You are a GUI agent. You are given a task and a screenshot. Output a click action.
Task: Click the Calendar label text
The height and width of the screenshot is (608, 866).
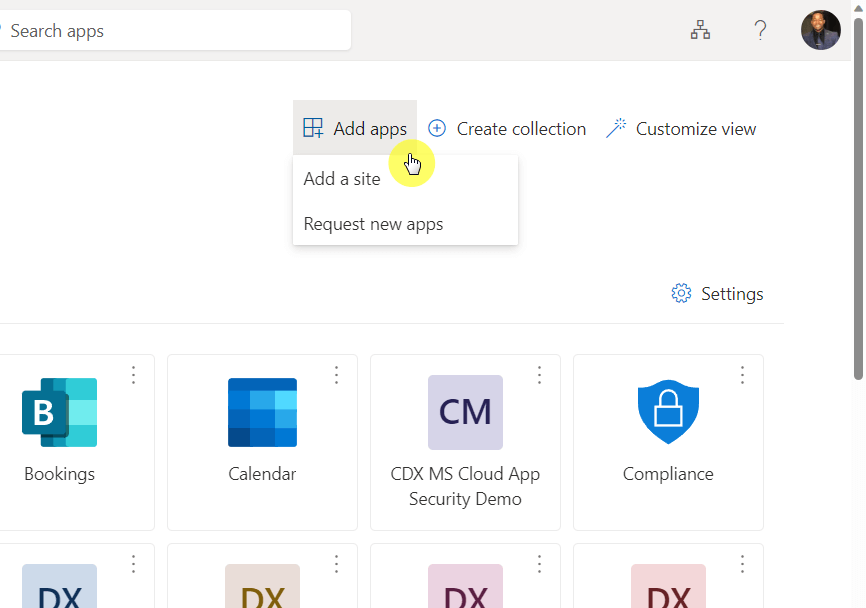click(x=262, y=474)
